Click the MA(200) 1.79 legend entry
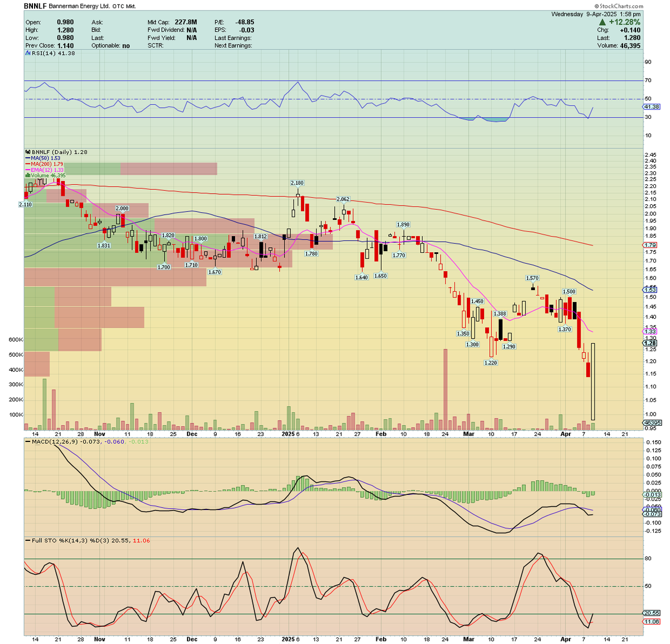This screenshot has width=670, height=644. pyautogui.click(x=45, y=164)
